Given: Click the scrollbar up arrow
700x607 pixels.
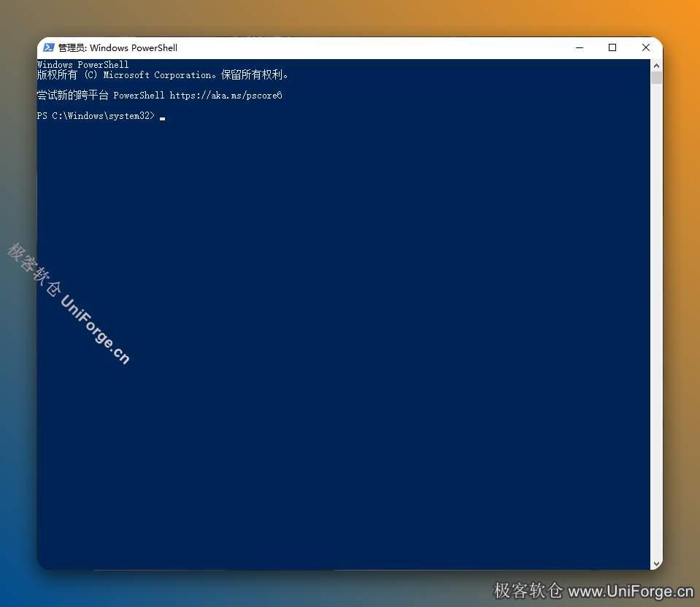Looking at the screenshot, I should click(x=656, y=66).
